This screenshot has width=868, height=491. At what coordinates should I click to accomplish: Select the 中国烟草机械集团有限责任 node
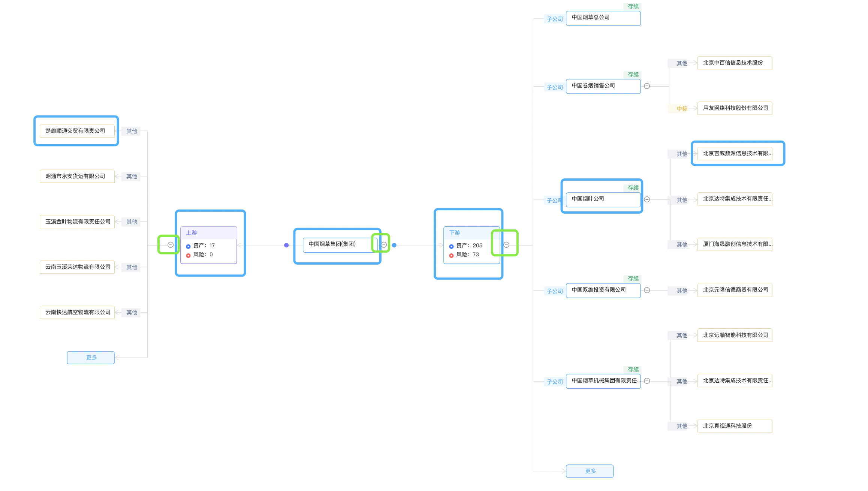point(603,381)
